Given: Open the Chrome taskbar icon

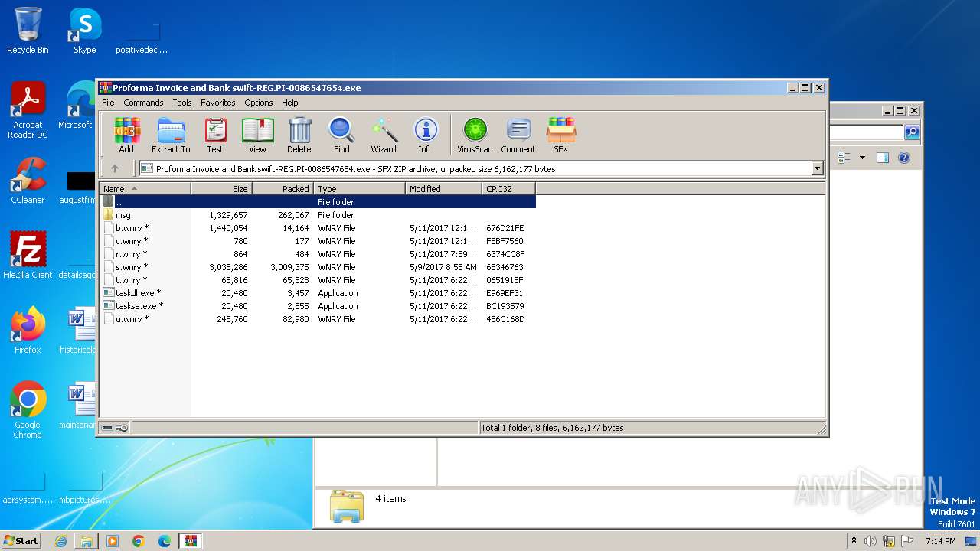Looking at the screenshot, I should tap(139, 541).
